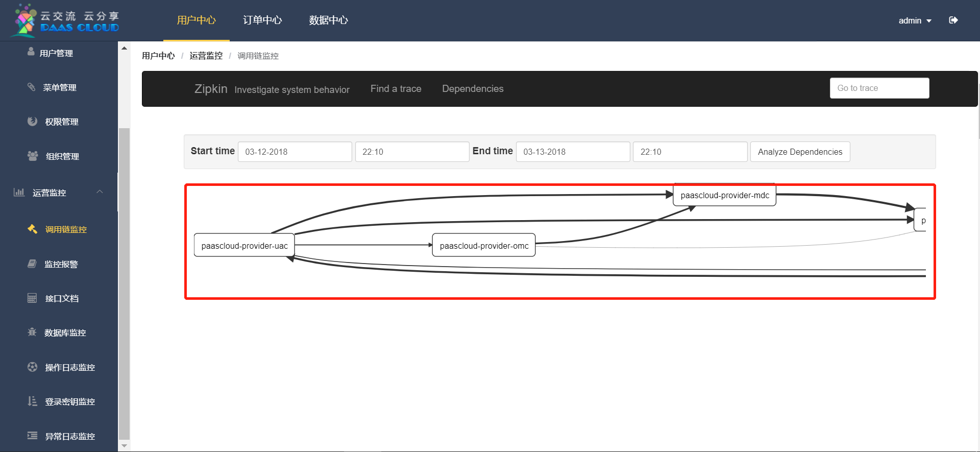The height and width of the screenshot is (452, 980).
Task: Open 接口文档 in the sidebar
Action: [x=62, y=298]
